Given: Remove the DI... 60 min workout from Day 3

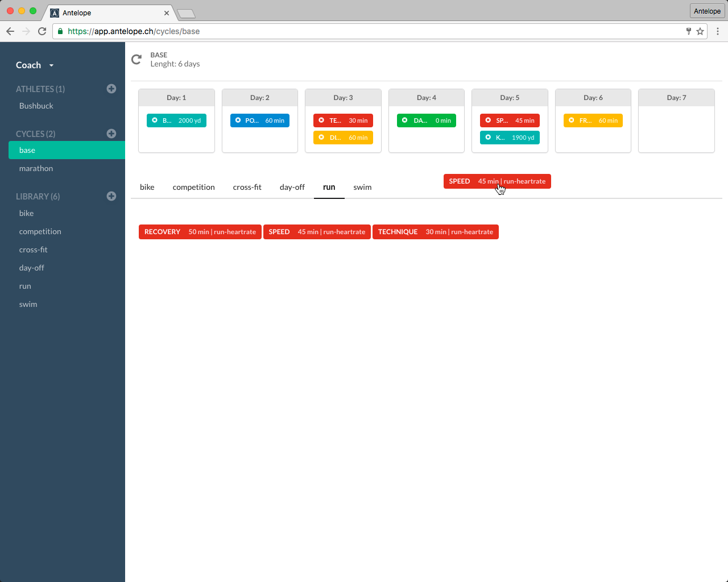Looking at the screenshot, I should (x=321, y=138).
